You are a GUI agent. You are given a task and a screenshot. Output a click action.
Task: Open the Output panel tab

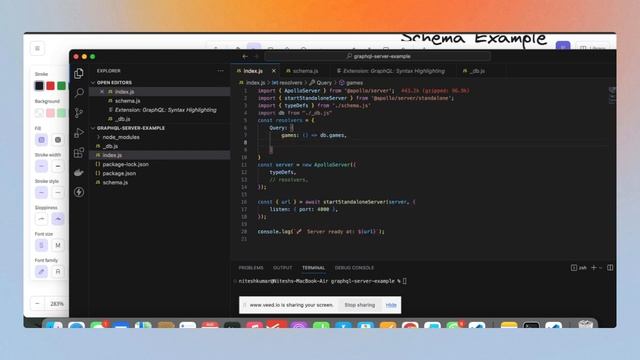[x=282, y=268]
